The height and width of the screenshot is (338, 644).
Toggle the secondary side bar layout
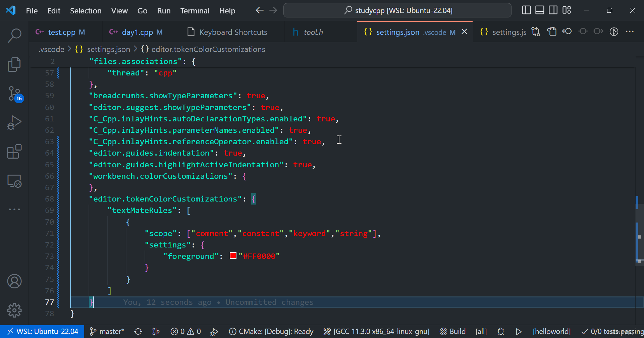pyautogui.click(x=553, y=10)
